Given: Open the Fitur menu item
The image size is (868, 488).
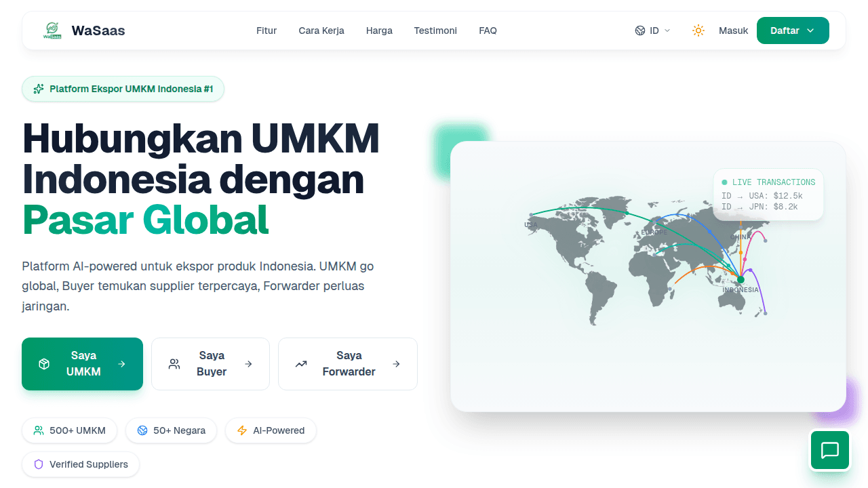Looking at the screenshot, I should click(267, 30).
